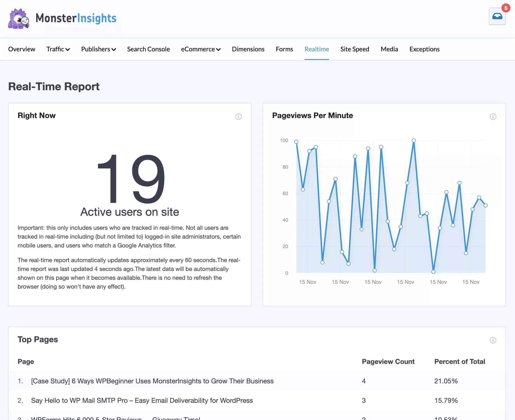This screenshot has width=515, height=420.
Task: Click the WPBeginner Case Study page row
Action: (152, 381)
